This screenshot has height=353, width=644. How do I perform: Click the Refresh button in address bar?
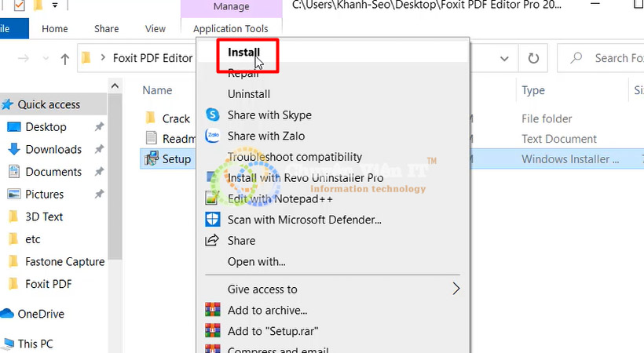pos(533,58)
